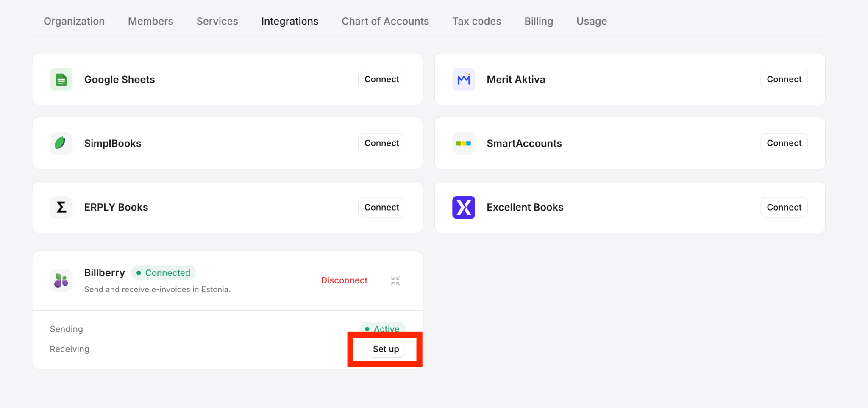Click the SimplBooks title
Screen dimensions: 868x408
pos(113,144)
